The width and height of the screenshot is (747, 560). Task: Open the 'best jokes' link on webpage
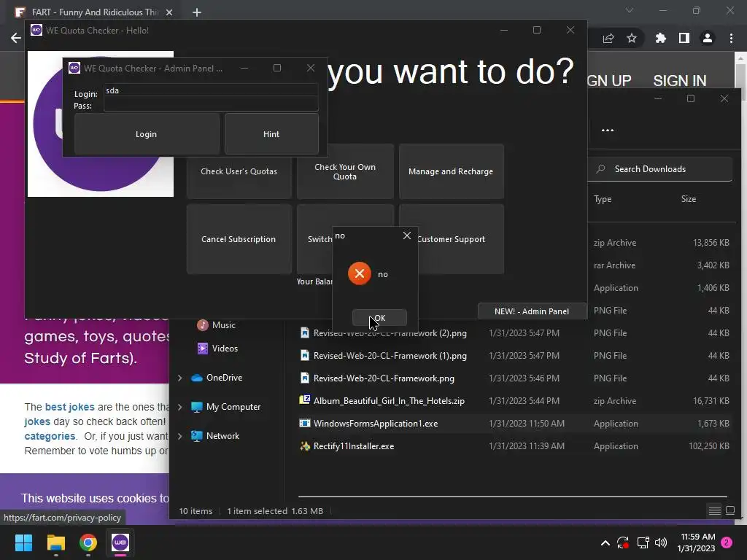69,407
